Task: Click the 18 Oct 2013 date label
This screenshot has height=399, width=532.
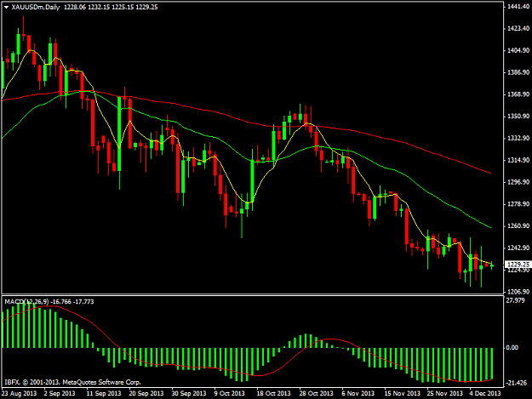Action: tap(273, 393)
